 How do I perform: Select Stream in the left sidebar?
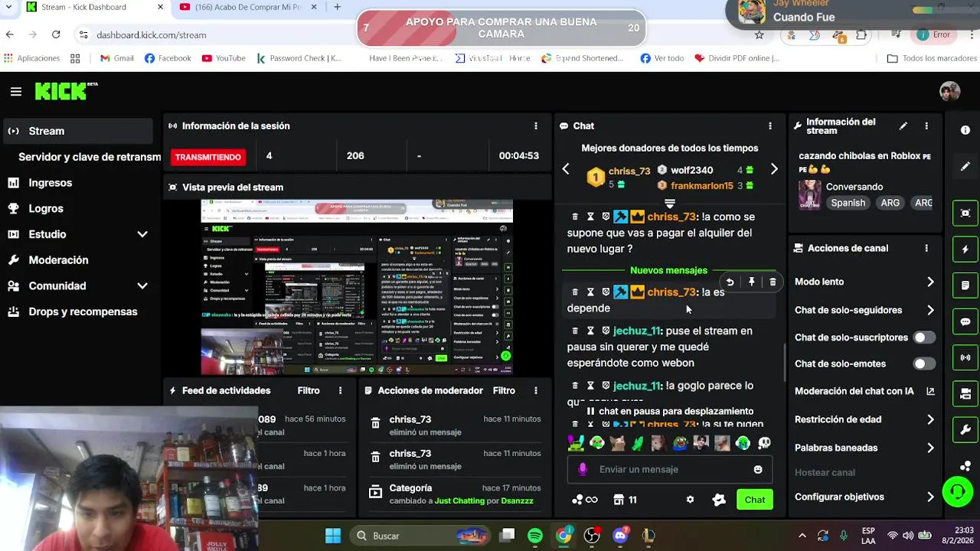77,131
